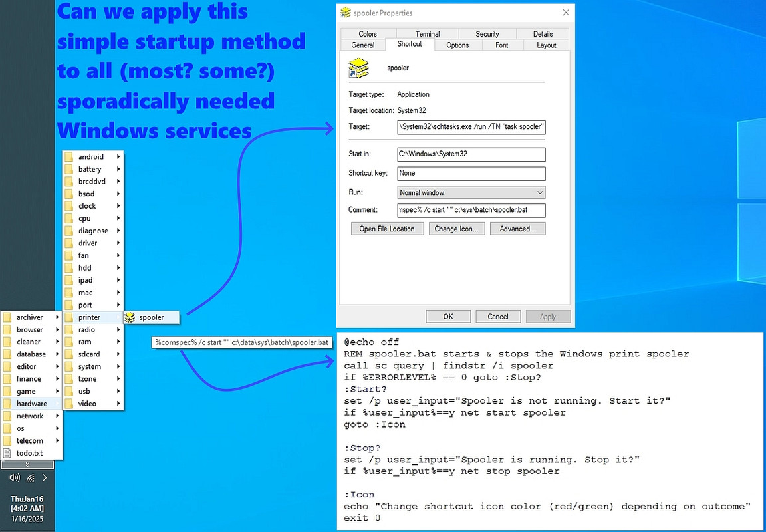Image resolution: width=766 pixels, height=532 pixels.
Task: Click the Advanced... button
Action: 518,229
